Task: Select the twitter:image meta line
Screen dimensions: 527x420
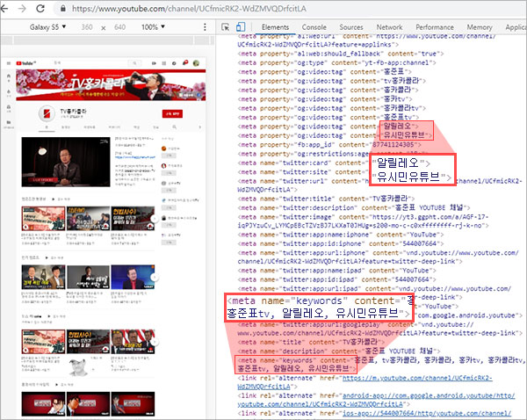Action: pos(363,221)
